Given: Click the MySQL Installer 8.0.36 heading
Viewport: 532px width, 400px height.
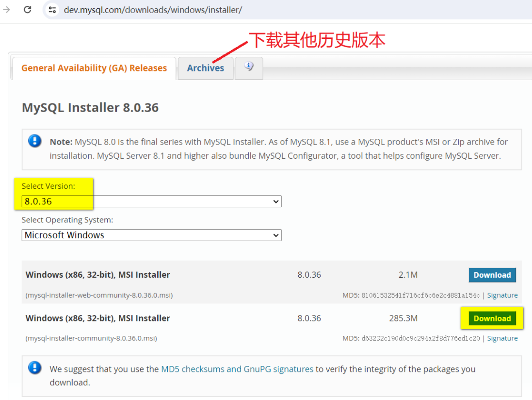Looking at the screenshot, I should (90, 108).
